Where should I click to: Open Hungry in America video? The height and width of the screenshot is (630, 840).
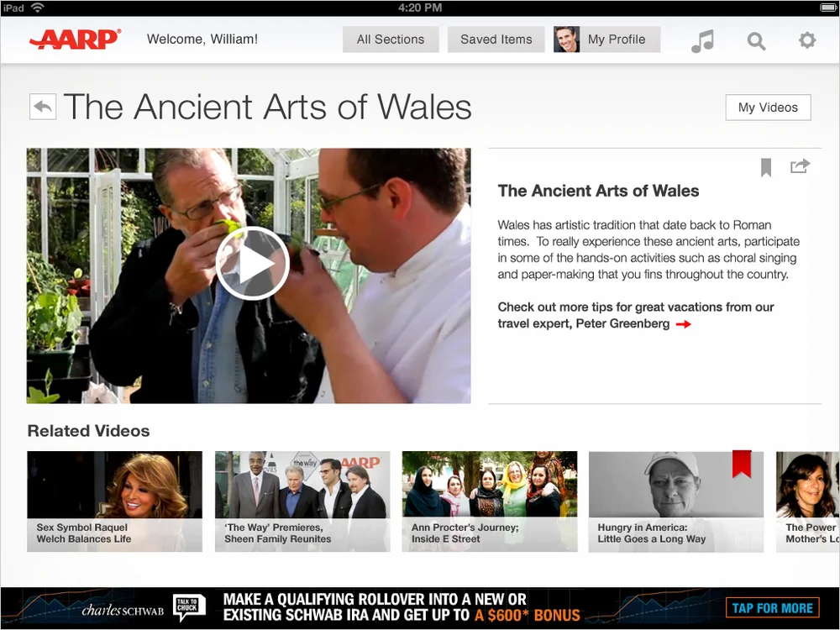[x=676, y=501]
